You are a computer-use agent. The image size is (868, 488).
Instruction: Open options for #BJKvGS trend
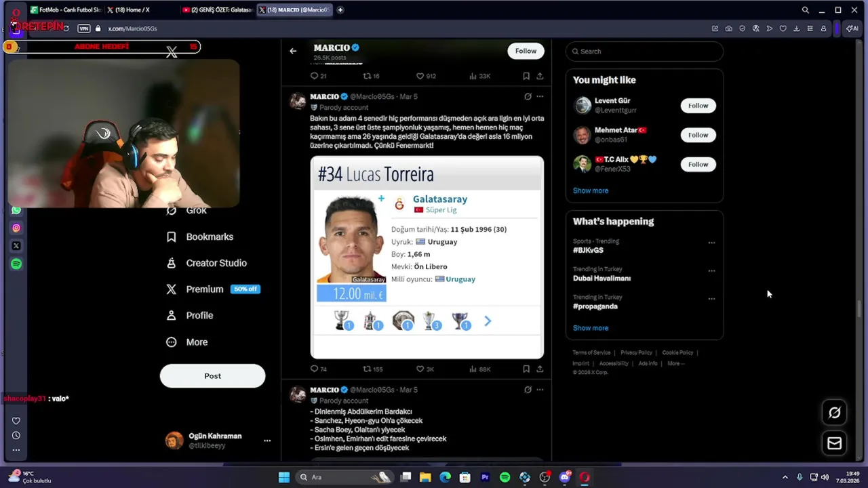point(711,243)
